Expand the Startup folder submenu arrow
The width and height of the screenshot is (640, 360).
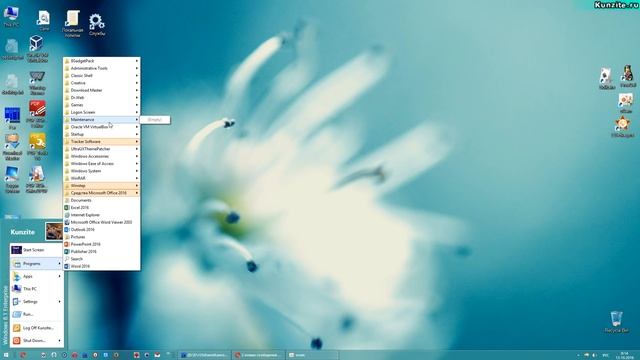point(137,134)
